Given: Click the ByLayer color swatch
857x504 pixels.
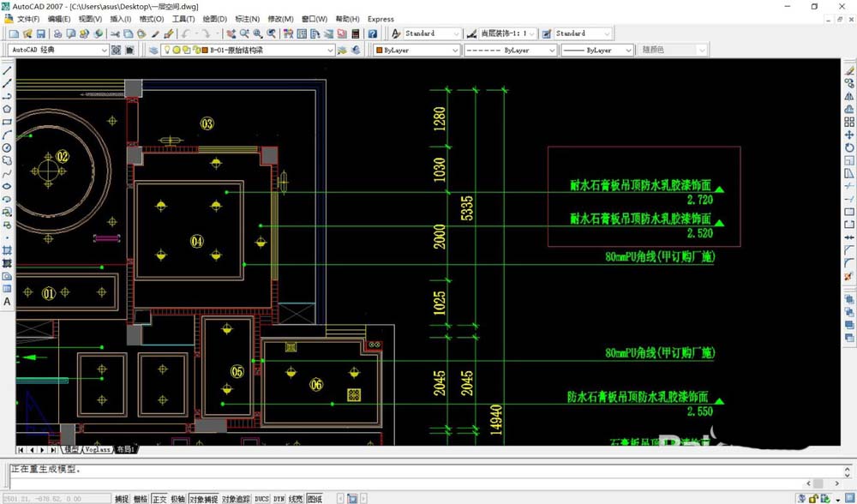Looking at the screenshot, I should coord(380,49).
